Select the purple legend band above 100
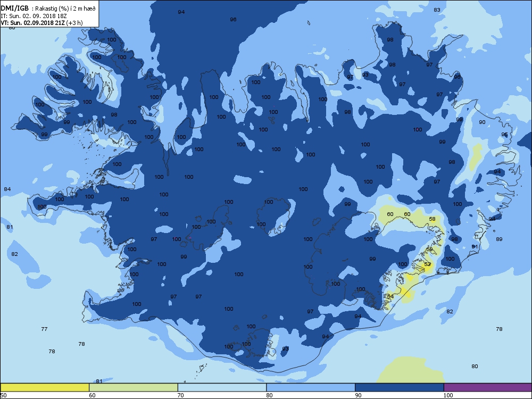Viewport: 532px width, 399px height. coord(487,387)
